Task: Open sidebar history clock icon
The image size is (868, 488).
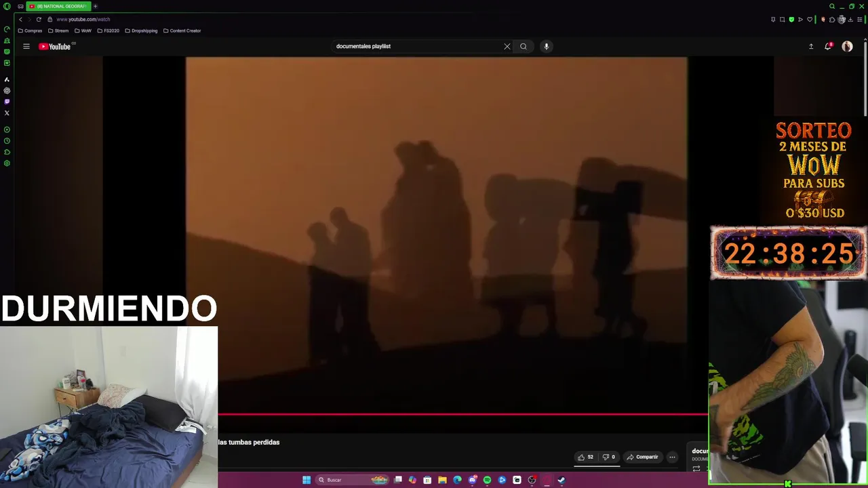Action: click(7, 141)
